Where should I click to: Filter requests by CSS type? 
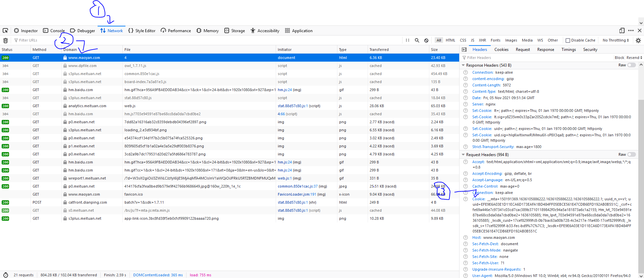(x=463, y=40)
